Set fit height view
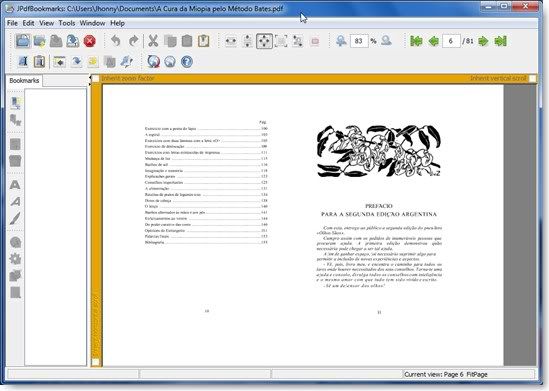This screenshot has width=549, height=391. 248,41
